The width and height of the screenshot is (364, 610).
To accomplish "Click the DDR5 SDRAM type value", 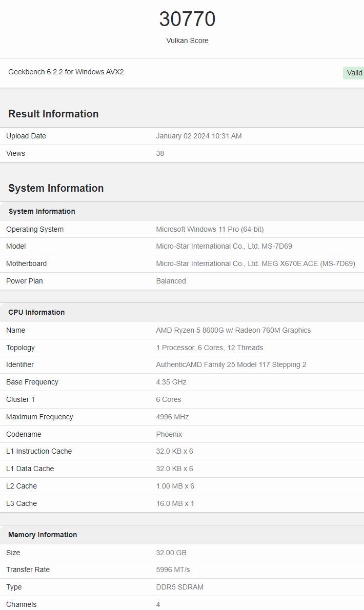I will [179, 587].
